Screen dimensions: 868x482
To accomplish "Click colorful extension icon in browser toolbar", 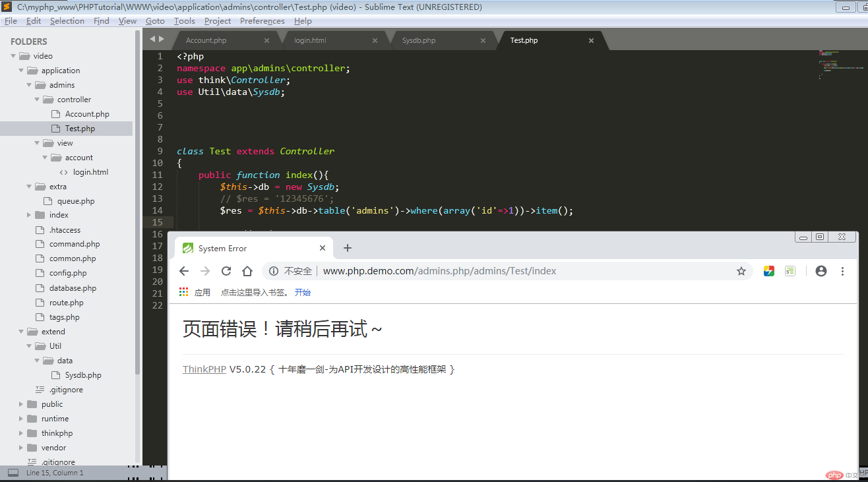I will click(x=769, y=271).
